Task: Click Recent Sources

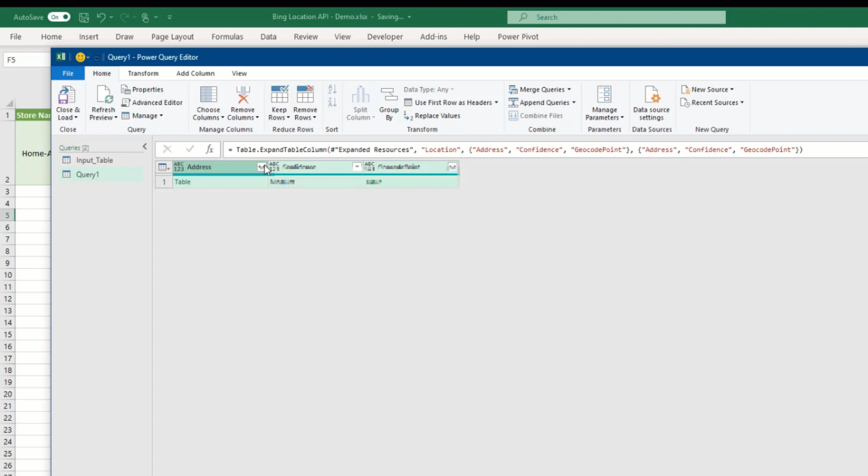Action: click(x=712, y=103)
